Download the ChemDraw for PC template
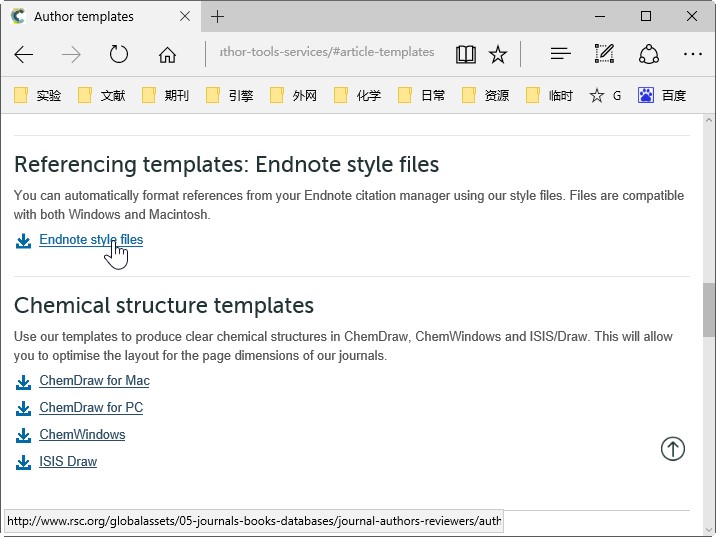 point(91,407)
